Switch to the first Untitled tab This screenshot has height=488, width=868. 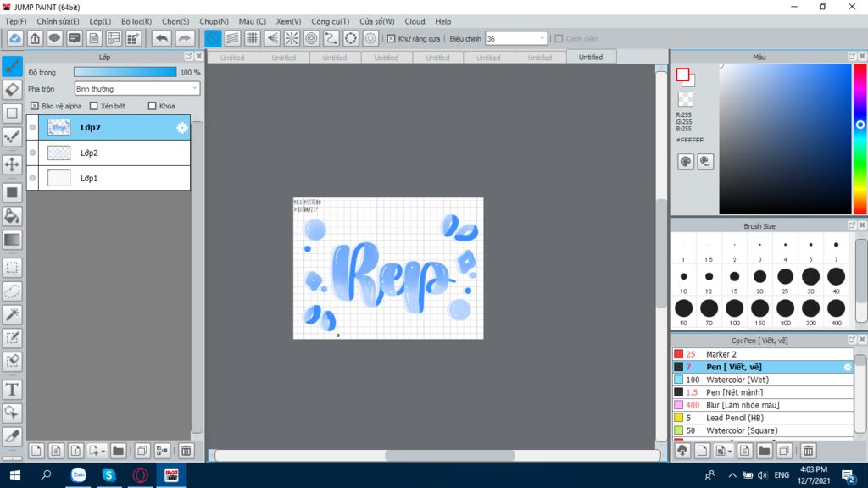coord(232,58)
